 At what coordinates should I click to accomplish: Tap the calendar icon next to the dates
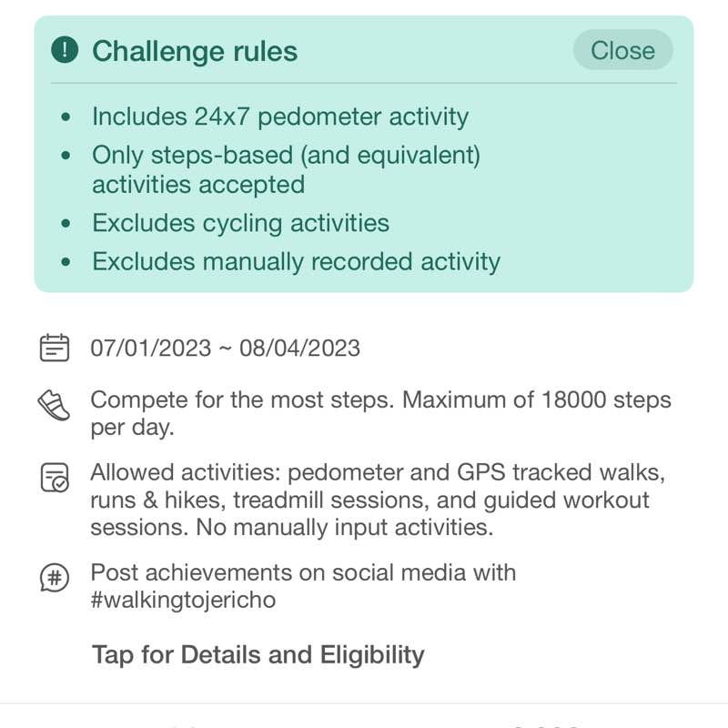coord(55,348)
